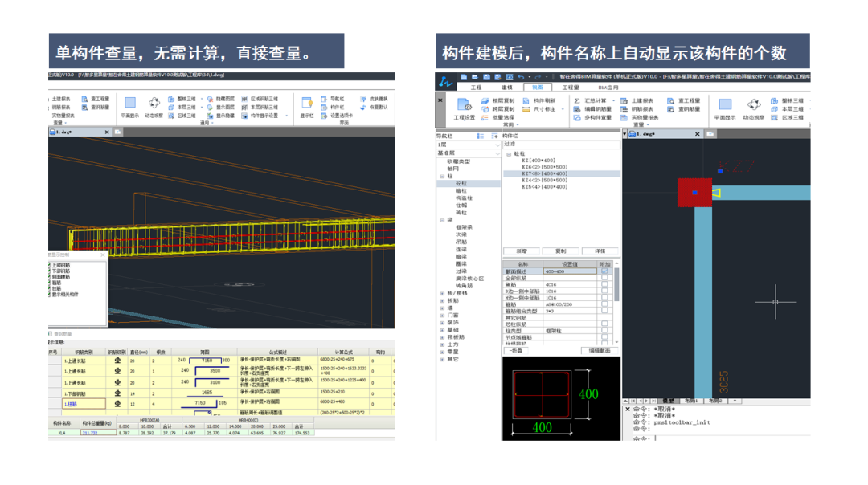
Task: Open 工程设置 project settings
Action: 465,108
